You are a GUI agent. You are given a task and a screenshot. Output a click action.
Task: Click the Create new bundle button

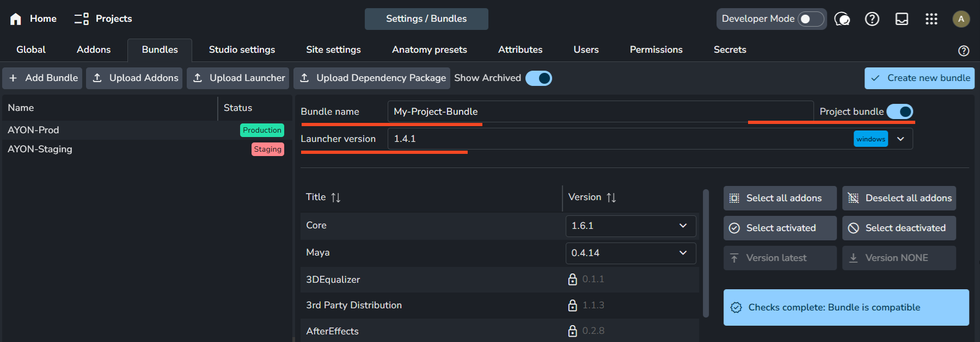click(x=919, y=78)
